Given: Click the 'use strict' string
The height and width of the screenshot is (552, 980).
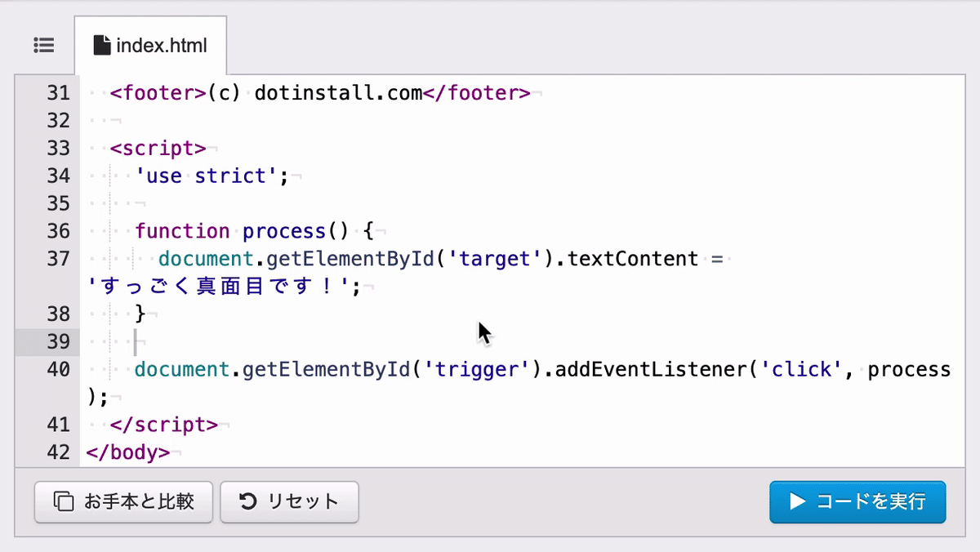Looking at the screenshot, I should coord(207,176).
